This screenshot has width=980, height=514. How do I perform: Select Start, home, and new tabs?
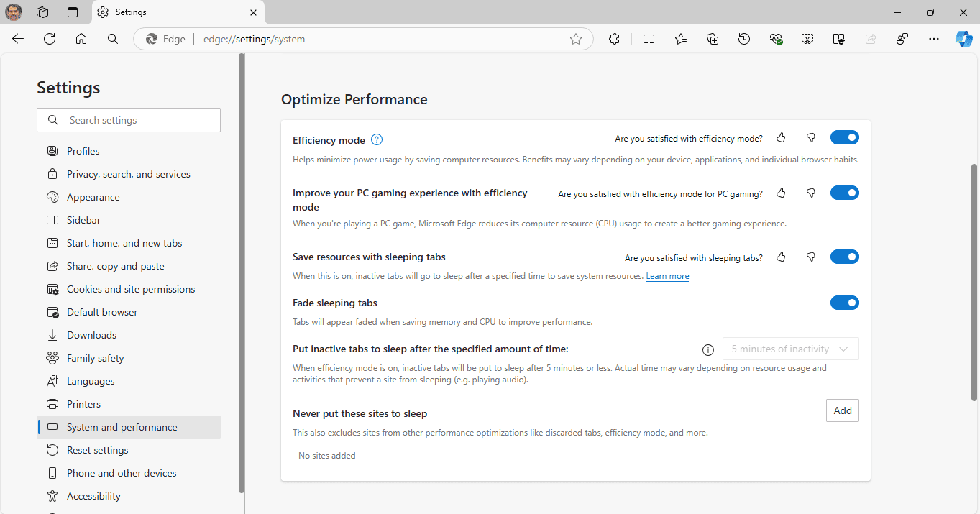pos(129,243)
